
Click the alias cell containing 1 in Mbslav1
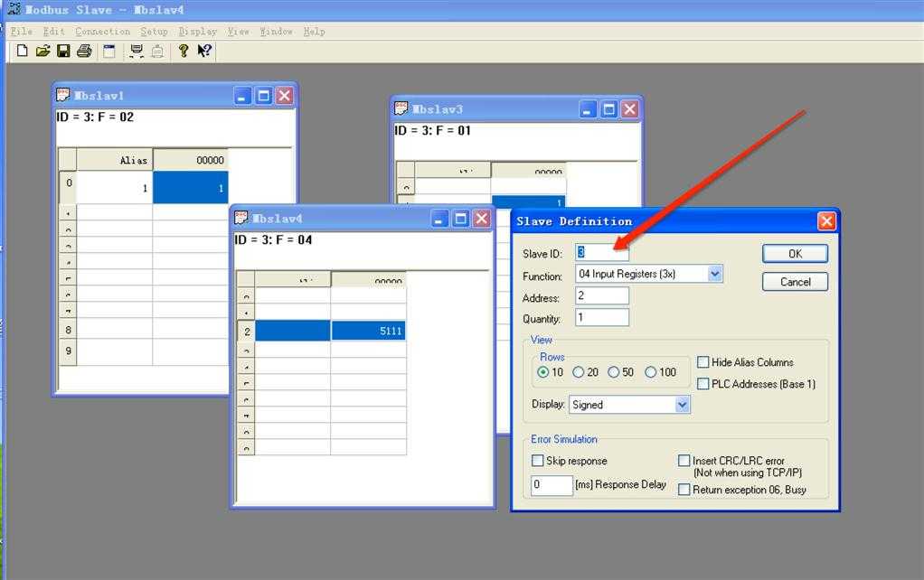tap(115, 188)
